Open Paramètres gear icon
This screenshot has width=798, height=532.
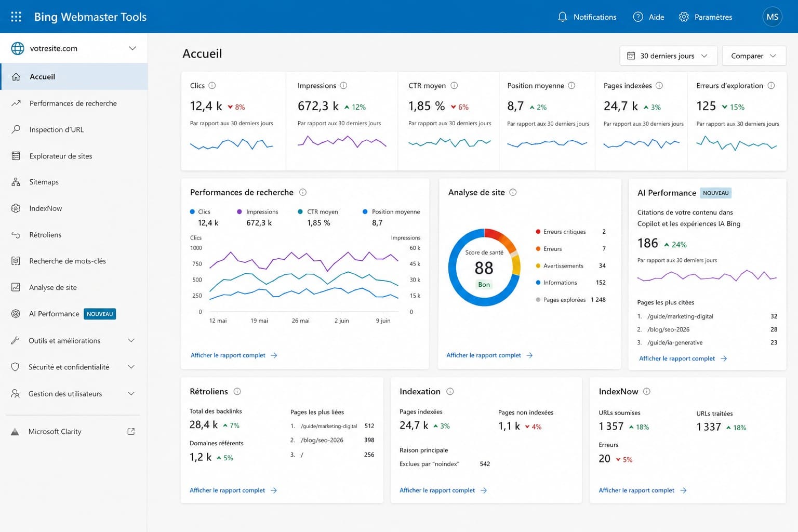(x=684, y=17)
